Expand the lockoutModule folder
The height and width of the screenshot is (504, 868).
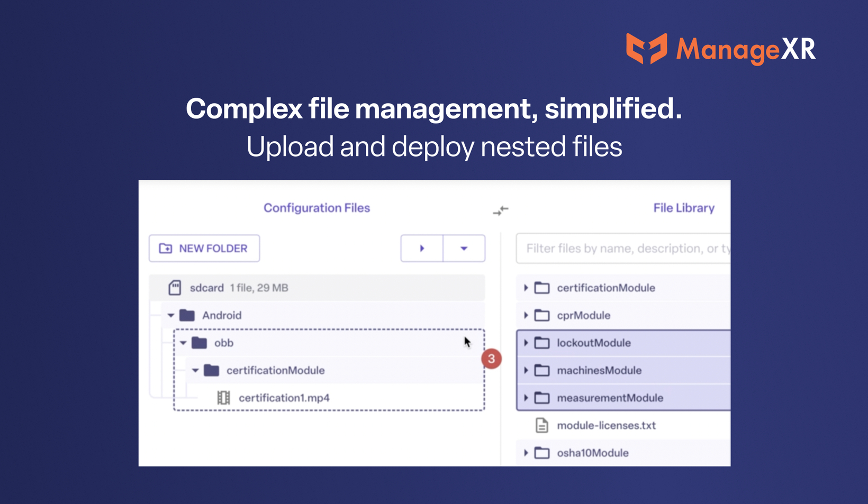click(526, 343)
